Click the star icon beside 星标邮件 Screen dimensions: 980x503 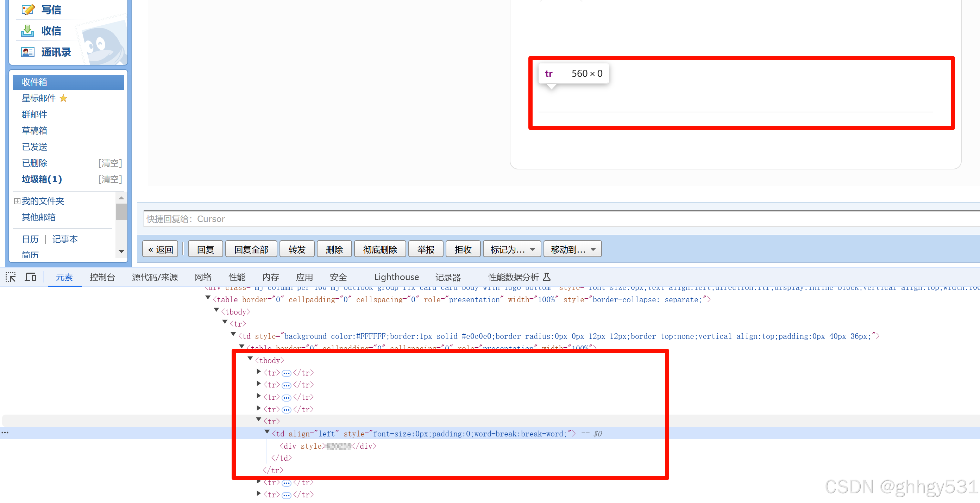pos(63,98)
